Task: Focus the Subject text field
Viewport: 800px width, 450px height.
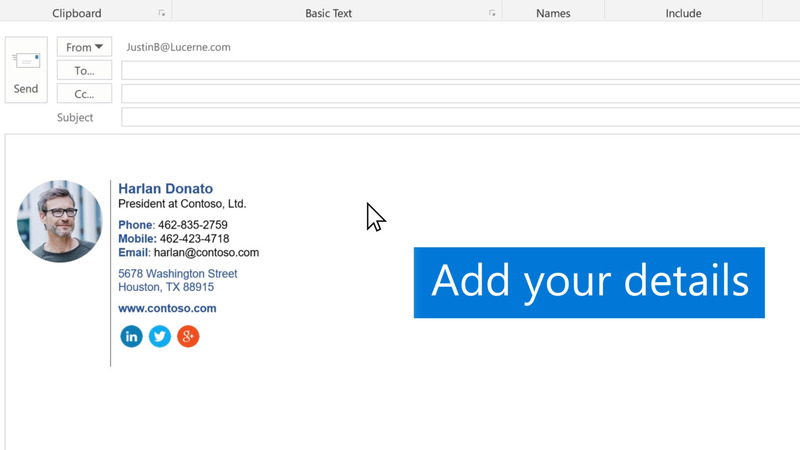Action: (460, 118)
